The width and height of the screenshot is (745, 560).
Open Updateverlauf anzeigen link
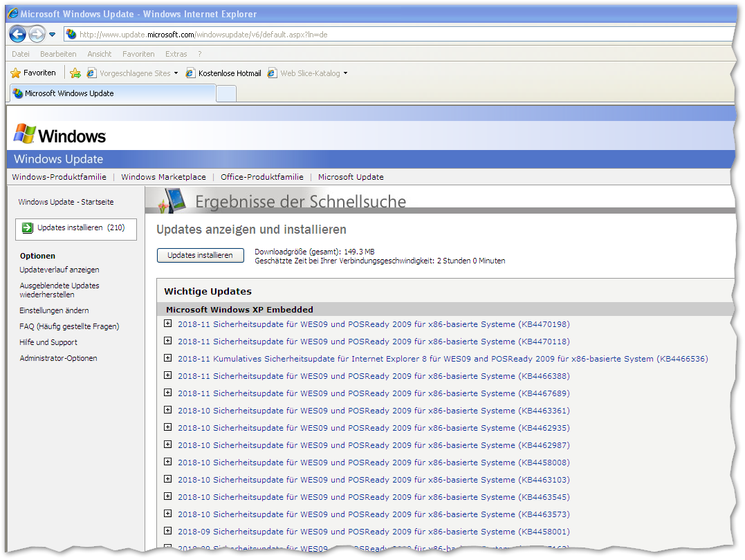point(59,270)
